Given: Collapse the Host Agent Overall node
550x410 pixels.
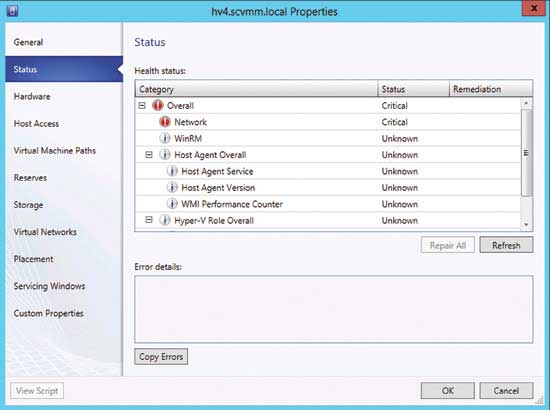Looking at the screenshot, I should (149, 155).
